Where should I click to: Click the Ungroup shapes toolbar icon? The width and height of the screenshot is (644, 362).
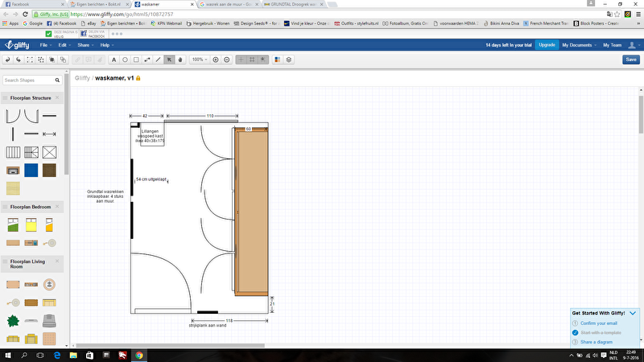(x=41, y=60)
